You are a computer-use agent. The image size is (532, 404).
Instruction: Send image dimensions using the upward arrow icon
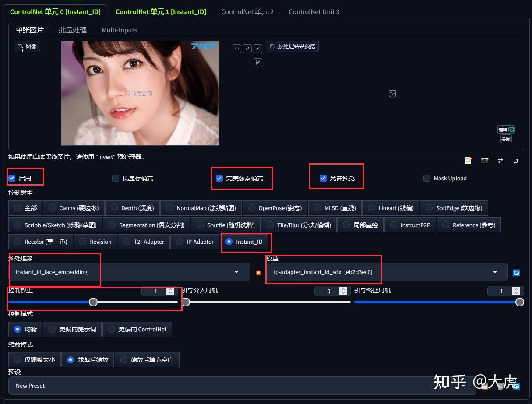tap(516, 160)
